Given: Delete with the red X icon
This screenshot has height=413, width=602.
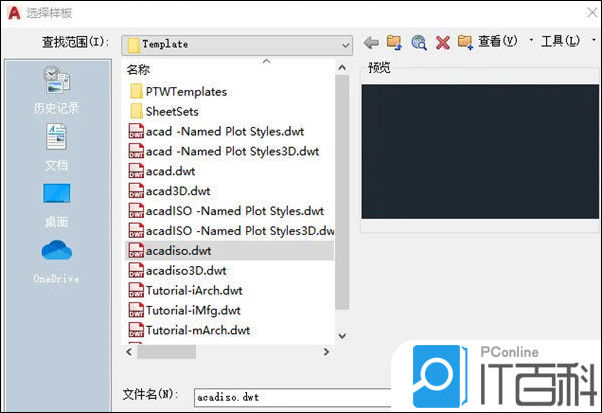Looking at the screenshot, I should pos(443,43).
